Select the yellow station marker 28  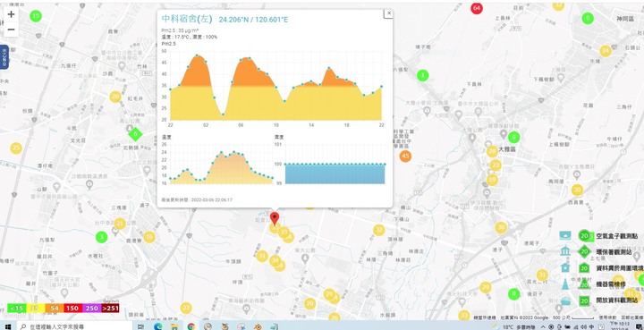click(492, 151)
